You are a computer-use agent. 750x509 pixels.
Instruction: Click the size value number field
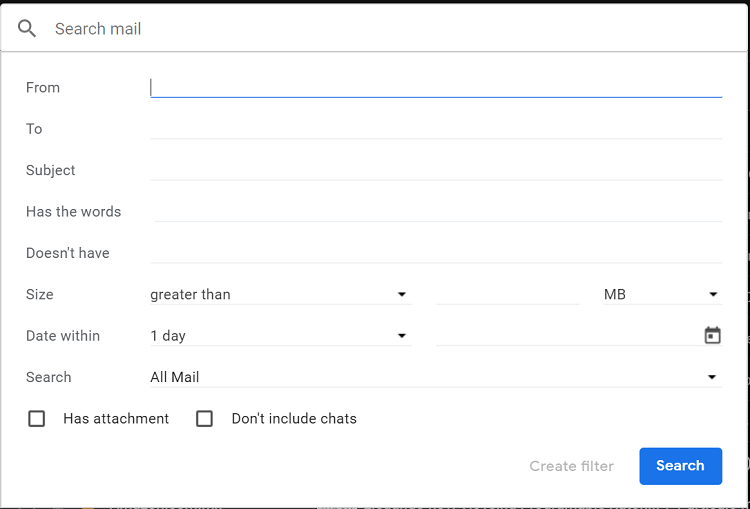(507, 295)
